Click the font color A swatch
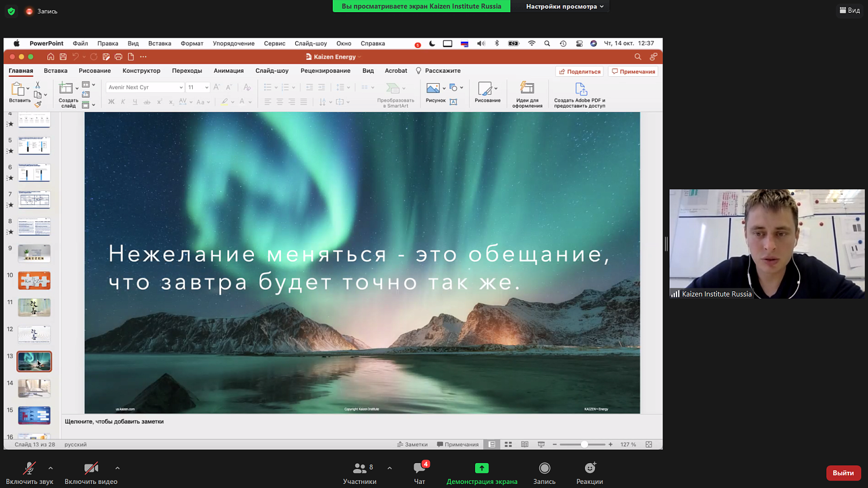Viewport: 868px width, 488px height. (x=242, y=102)
